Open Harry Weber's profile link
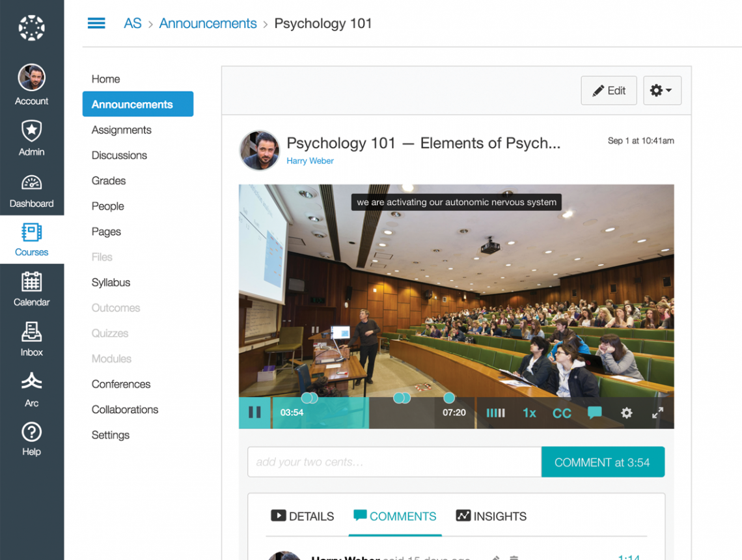The height and width of the screenshot is (560, 742). tap(310, 160)
